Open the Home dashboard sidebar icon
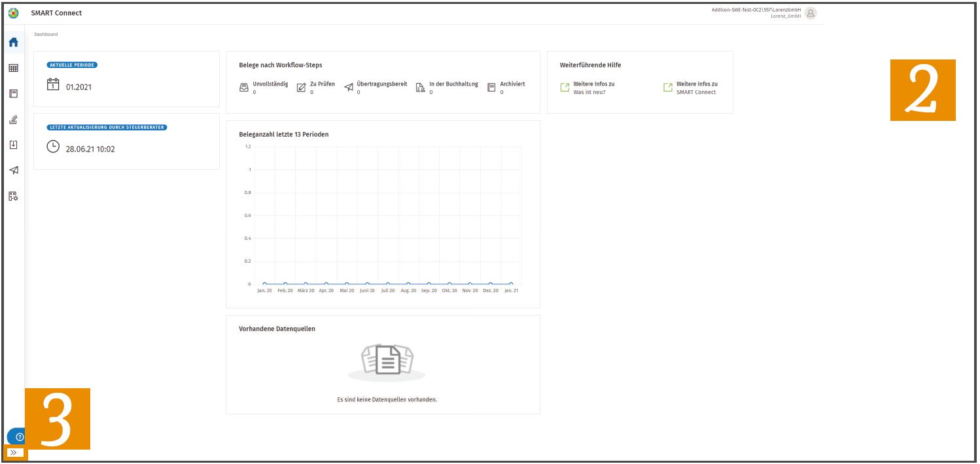 click(13, 42)
